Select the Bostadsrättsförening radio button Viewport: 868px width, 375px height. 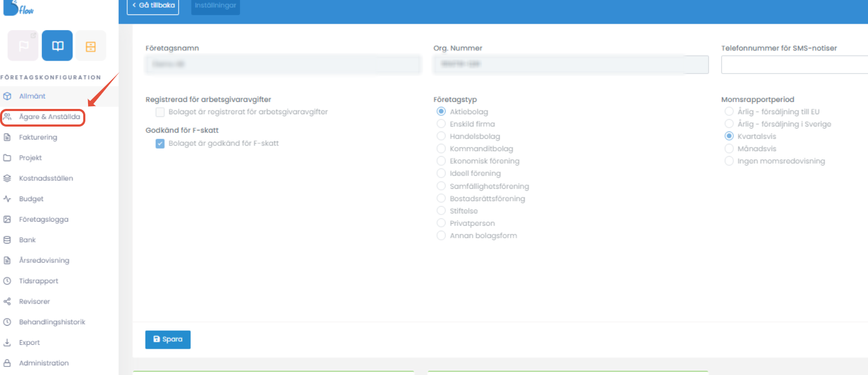[441, 198]
